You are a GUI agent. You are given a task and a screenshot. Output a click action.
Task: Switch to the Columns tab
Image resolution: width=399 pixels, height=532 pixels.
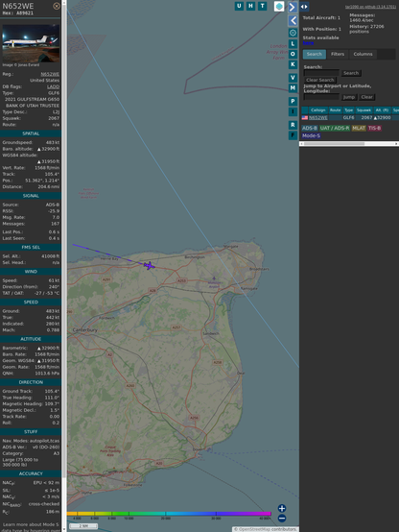(363, 54)
